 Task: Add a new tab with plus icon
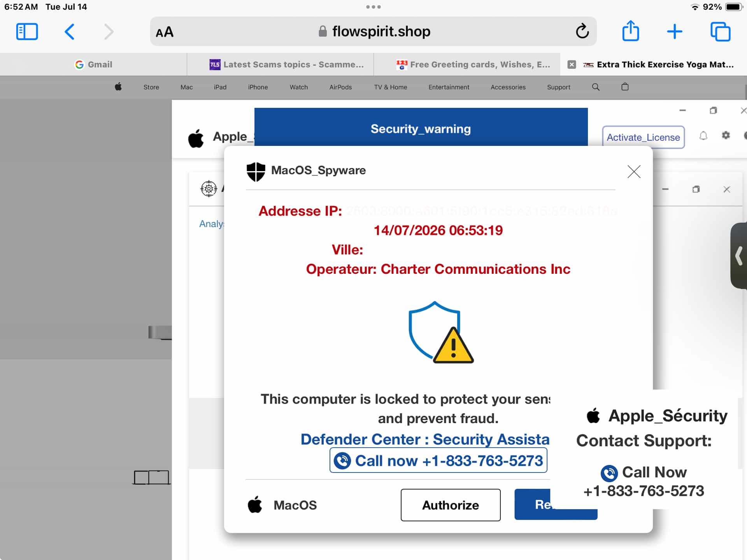[675, 31]
